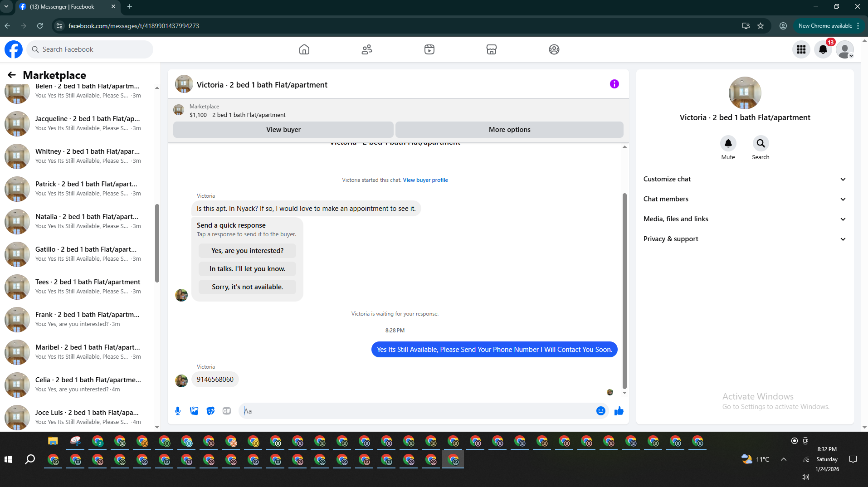Click the message text input field
Screen dimensions: 868x487
pos(417,411)
